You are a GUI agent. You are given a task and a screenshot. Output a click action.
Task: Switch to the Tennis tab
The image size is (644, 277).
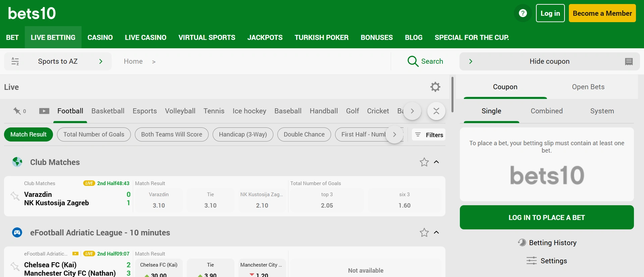(214, 111)
